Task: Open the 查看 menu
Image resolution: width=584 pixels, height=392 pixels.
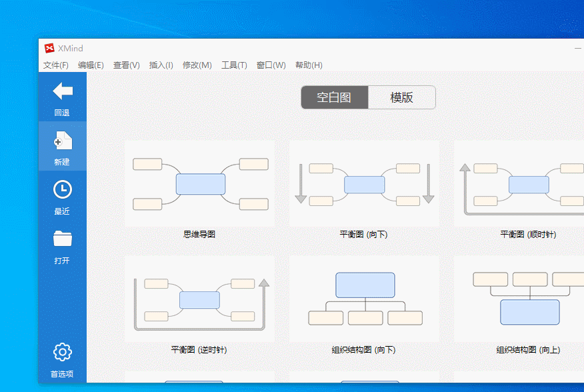Action: (x=125, y=65)
